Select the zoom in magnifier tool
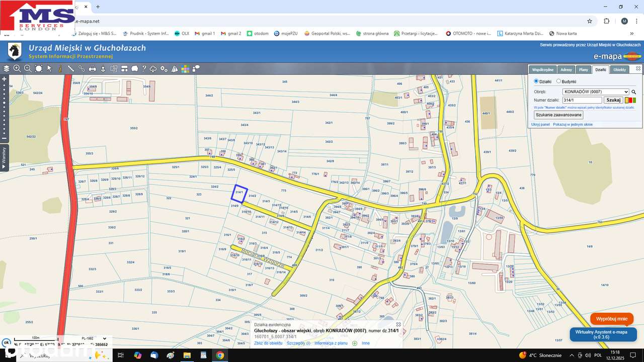The width and height of the screenshot is (644, 362). click(17, 68)
